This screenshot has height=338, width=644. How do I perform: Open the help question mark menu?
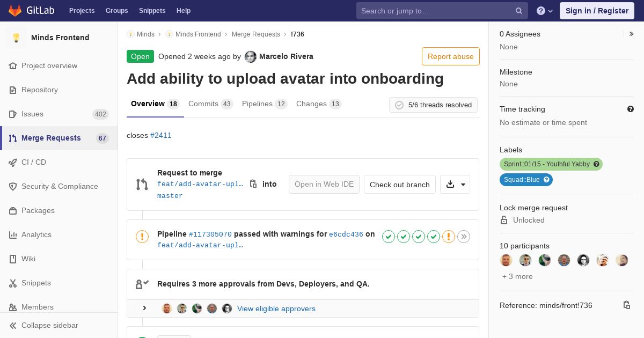coord(545,11)
